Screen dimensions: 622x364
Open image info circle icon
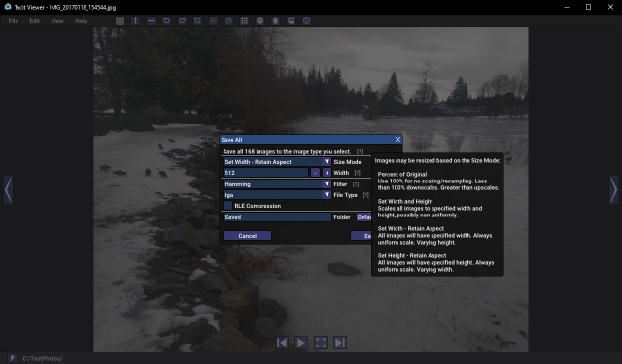(x=307, y=21)
